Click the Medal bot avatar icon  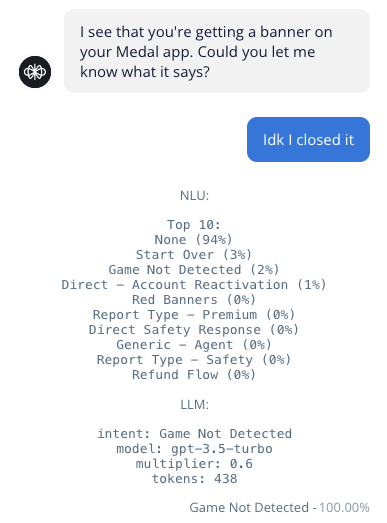tap(35, 72)
